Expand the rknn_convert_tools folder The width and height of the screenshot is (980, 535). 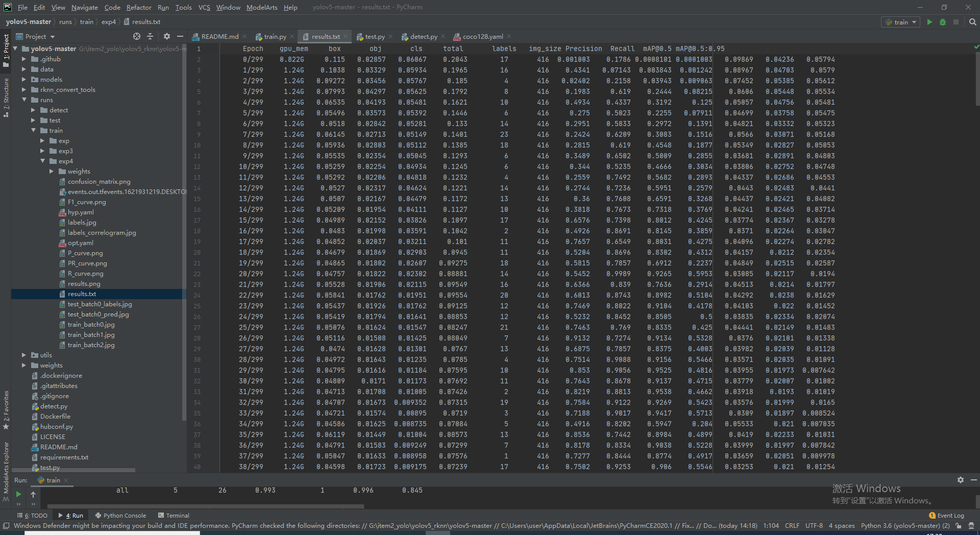tap(24, 90)
